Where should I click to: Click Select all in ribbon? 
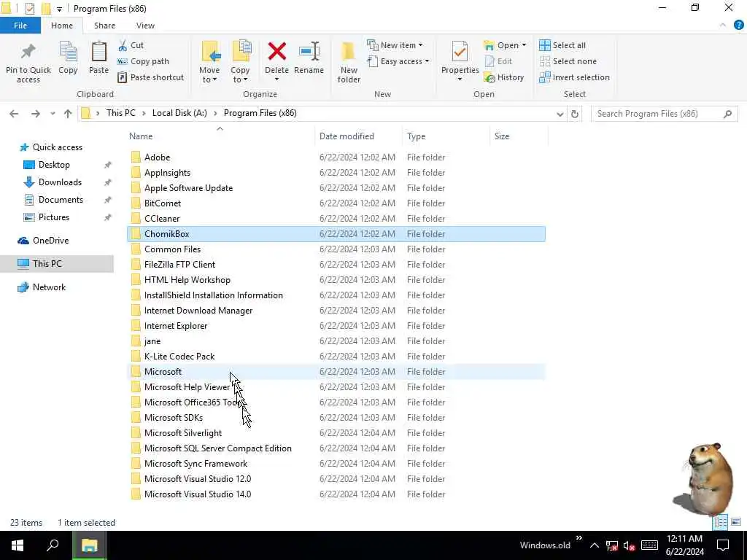coord(562,45)
